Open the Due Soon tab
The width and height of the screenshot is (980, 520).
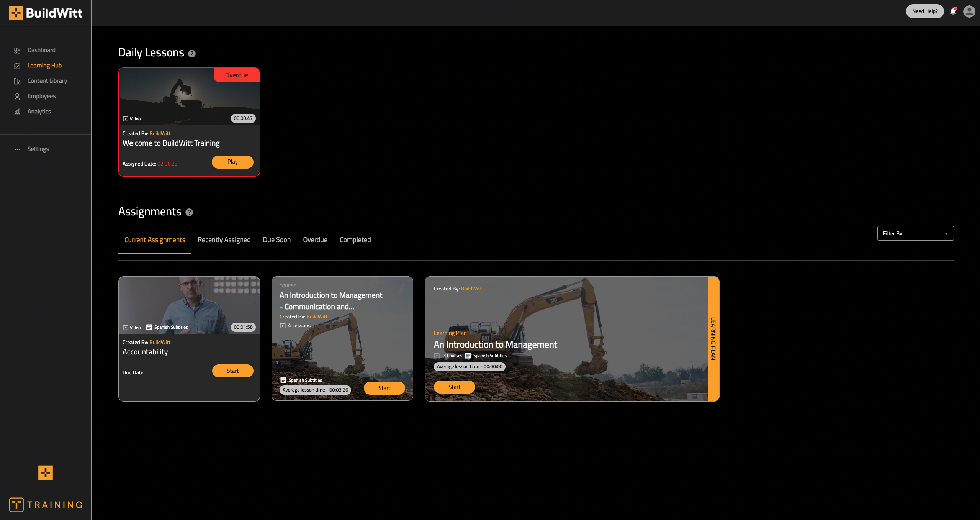coord(276,240)
